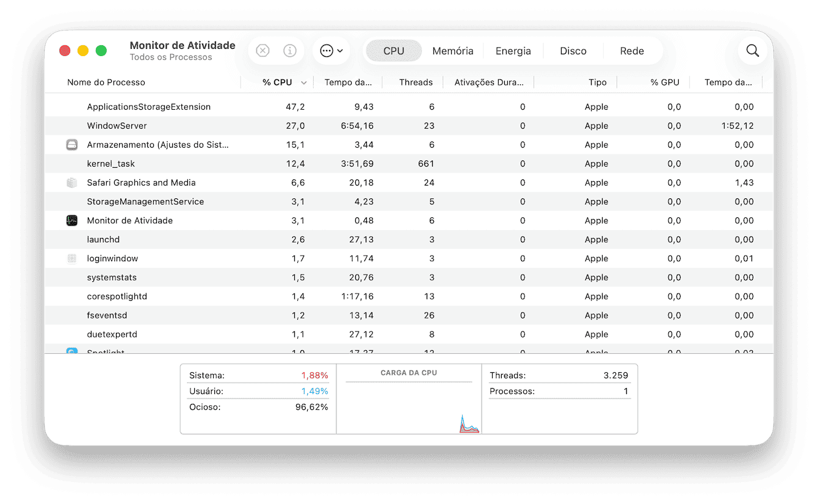Click the Threads 3.259 total
Image resolution: width=818 pixels, height=504 pixels.
pos(559,375)
